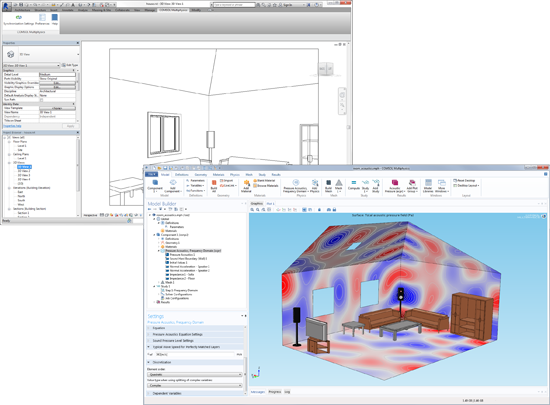Click Component icon in COMSOL ribbon
The image size is (550, 405).
click(155, 182)
